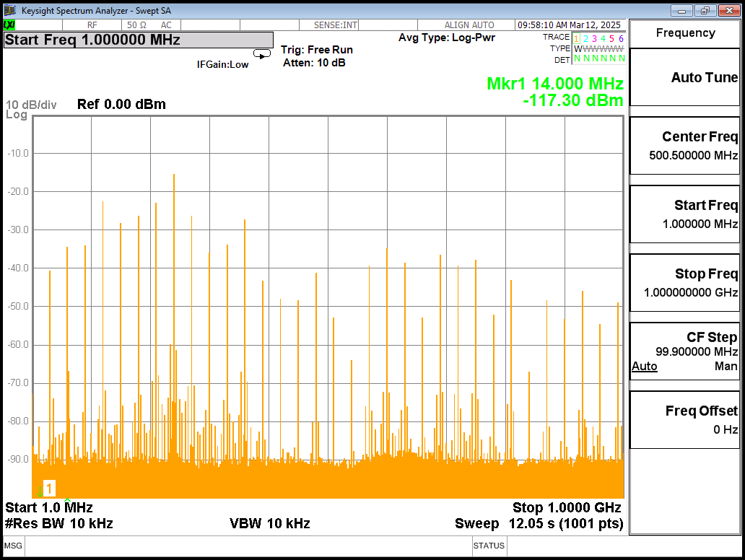
Task: Select trace 6 in the trace legend
Action: [621, 38]
